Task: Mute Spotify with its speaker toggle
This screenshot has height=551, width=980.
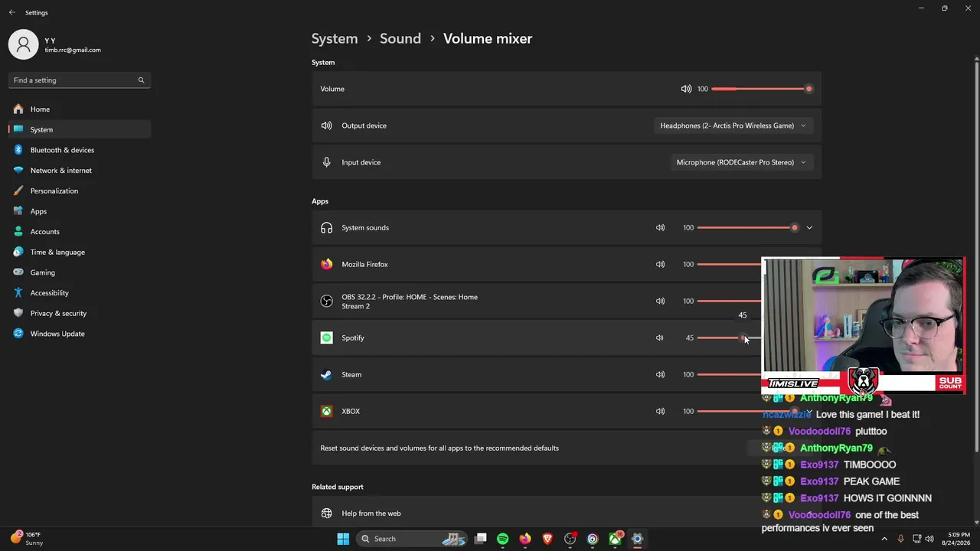Action: pos(660,337)
